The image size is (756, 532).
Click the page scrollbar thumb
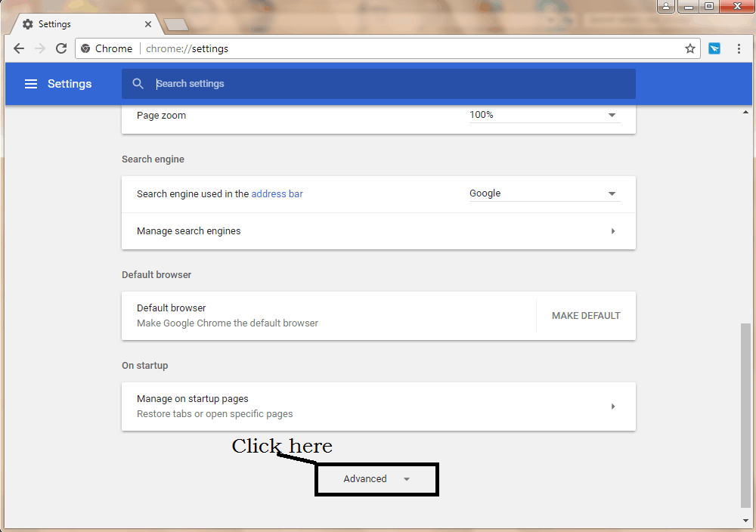pyautogui.click(x=745, y=416)
